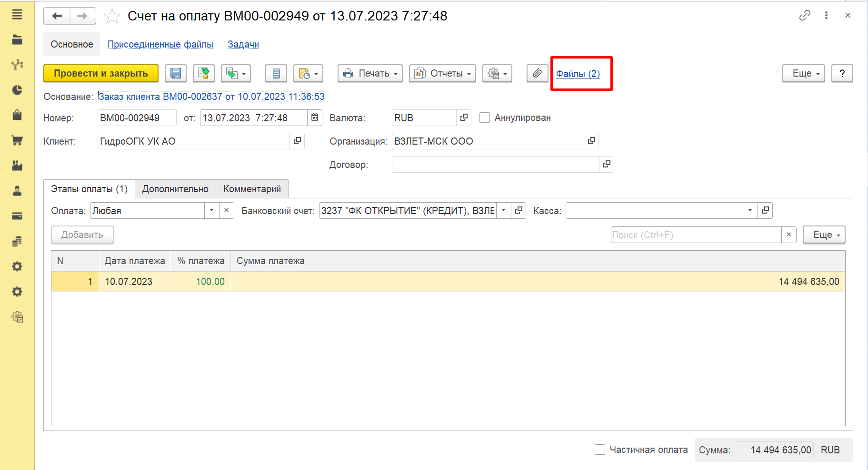Save the document with floppy disk icon
The width and height of the screenshot is (868, 470).
coord(176,73)
